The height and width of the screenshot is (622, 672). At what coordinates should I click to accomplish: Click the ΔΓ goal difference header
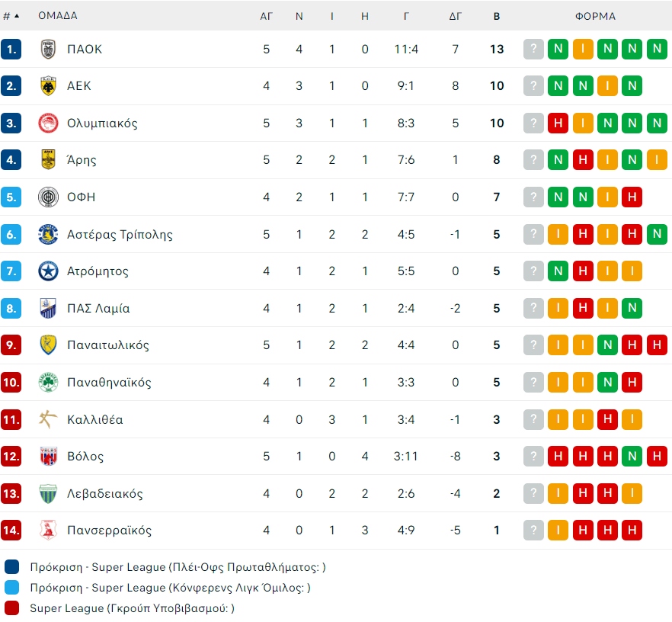(456, 16)
